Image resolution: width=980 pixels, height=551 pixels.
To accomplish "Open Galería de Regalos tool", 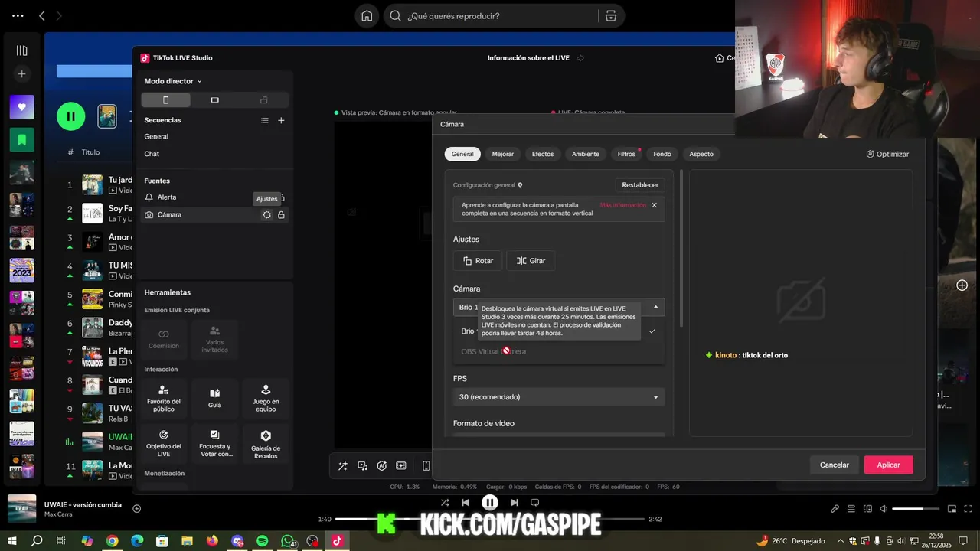I will 266,443.
